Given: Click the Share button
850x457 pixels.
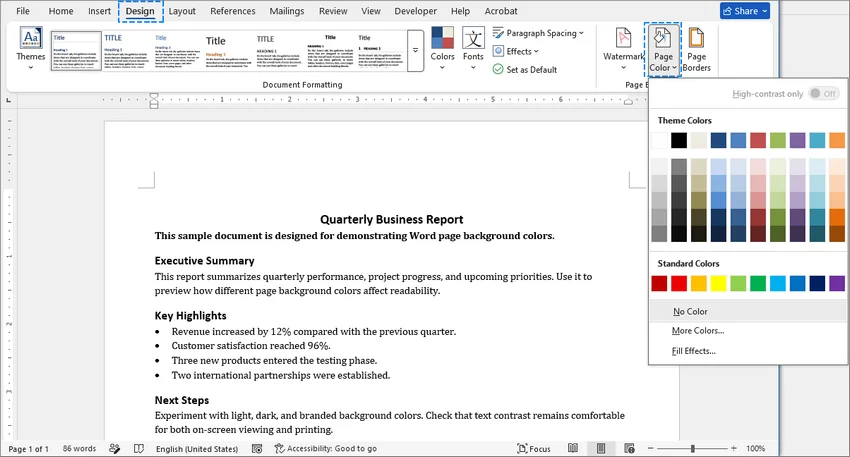Looking at the screenshot, I should tap(745, 11).
